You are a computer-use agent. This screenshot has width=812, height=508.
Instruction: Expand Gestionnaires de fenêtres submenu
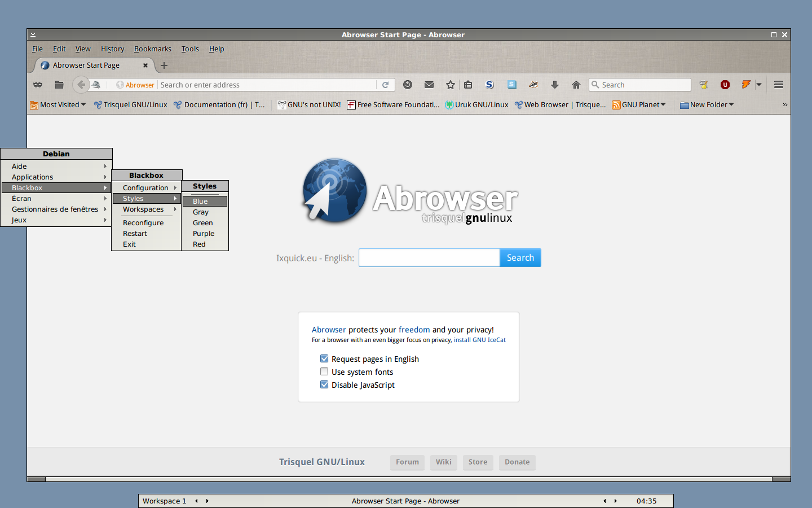click(56, 209)
